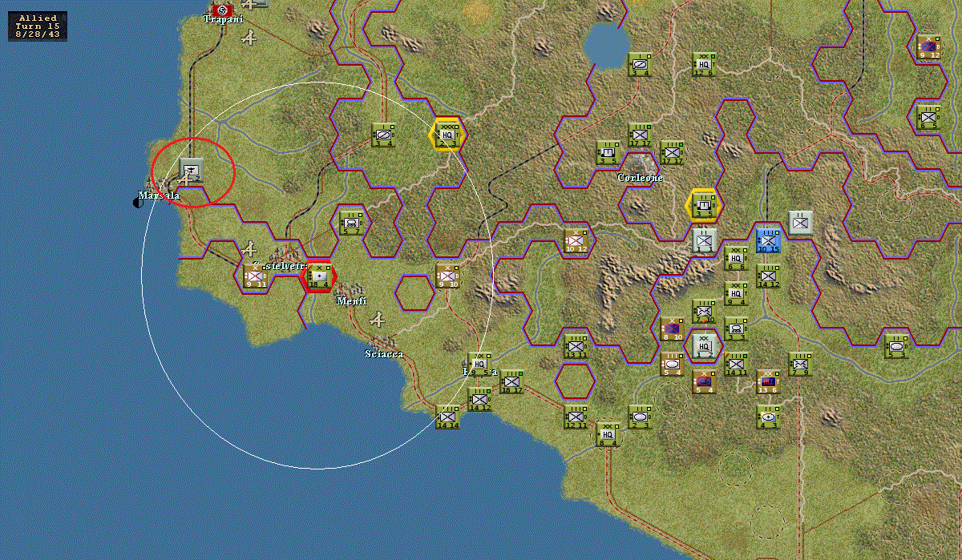Select the gray infantry unit beside the blue unit
Image resolution: width=962 pixels, height=560 pixels.
pyautogui.click(x=800, y=223)
